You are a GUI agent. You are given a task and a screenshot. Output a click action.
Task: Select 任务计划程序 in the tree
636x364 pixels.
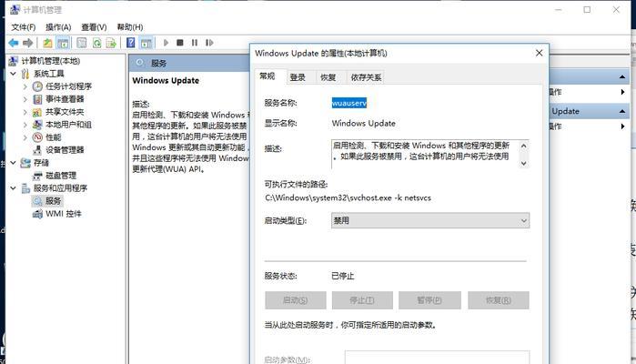68,86
